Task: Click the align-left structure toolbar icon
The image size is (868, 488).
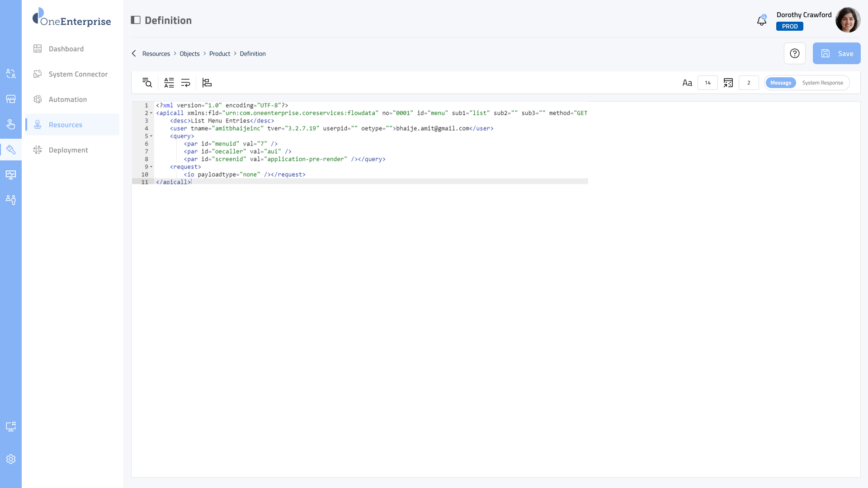Action: pyautogui.click(x=207, y=83)
